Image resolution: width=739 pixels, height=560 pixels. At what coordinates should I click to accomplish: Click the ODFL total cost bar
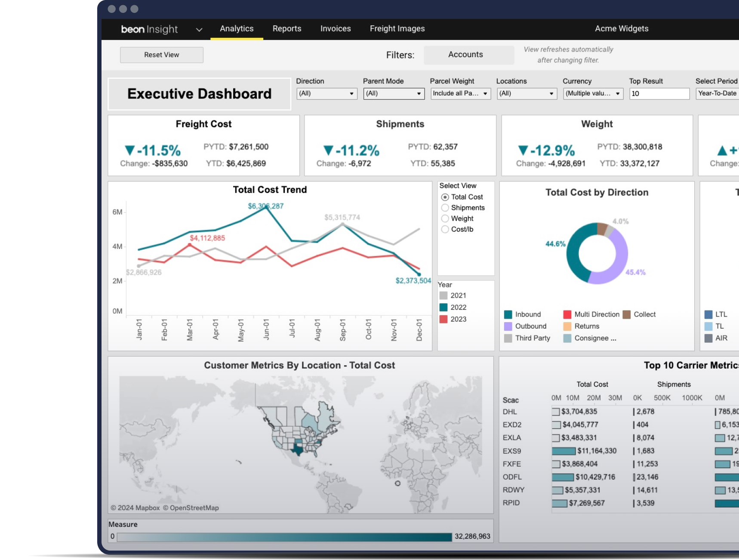pyautogui.click(x=563, y=477)
